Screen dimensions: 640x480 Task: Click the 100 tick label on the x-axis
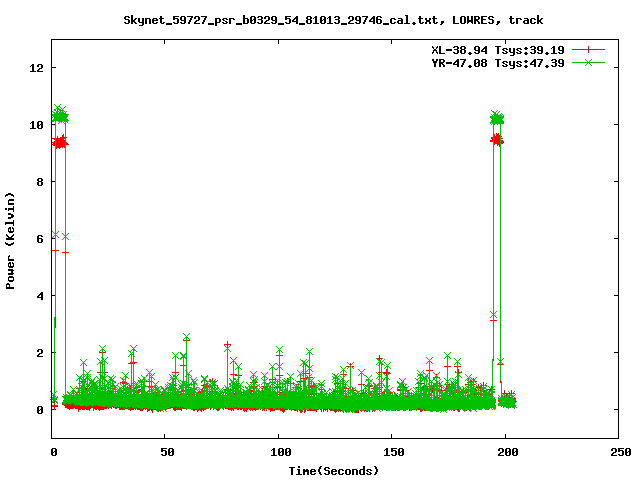(278, 452)
